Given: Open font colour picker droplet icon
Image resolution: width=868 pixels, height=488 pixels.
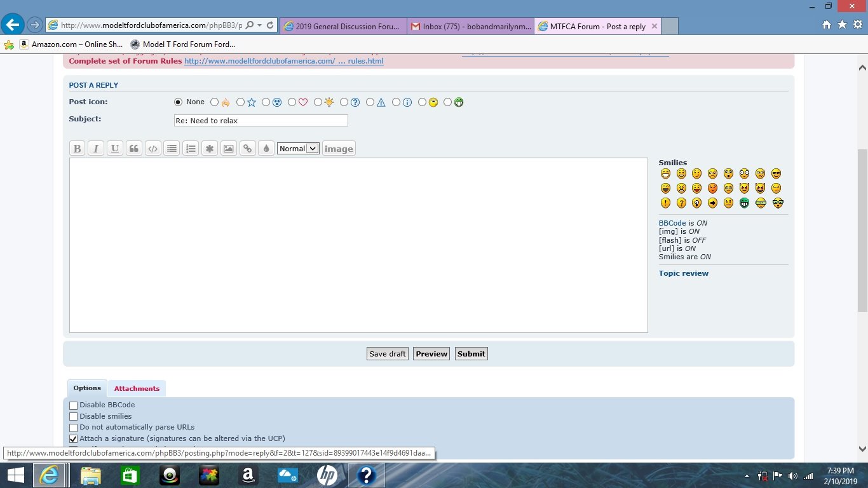Looking at the screenshot, I should click(266, 149).
